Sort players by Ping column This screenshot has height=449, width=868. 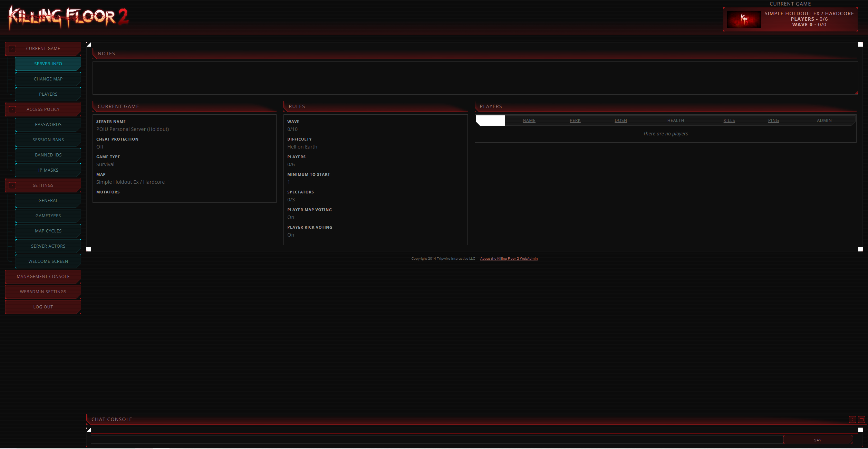(x=773, y=121)
